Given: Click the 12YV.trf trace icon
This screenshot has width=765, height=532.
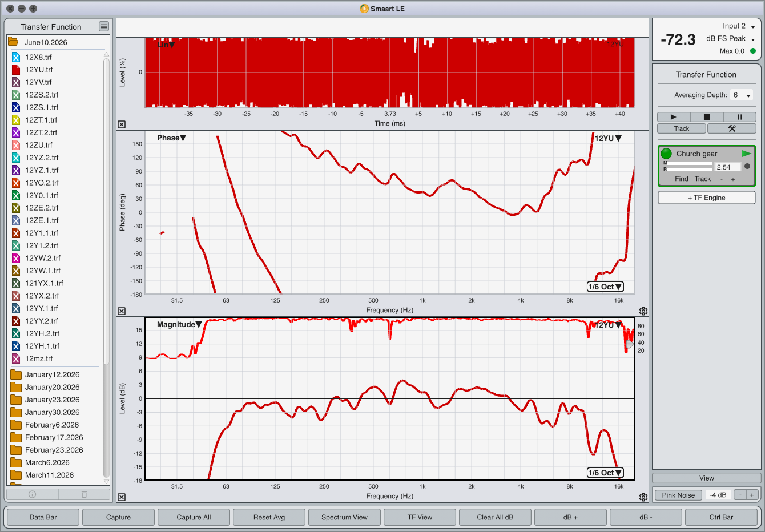Looking at the screenshot, I should 16,82.
